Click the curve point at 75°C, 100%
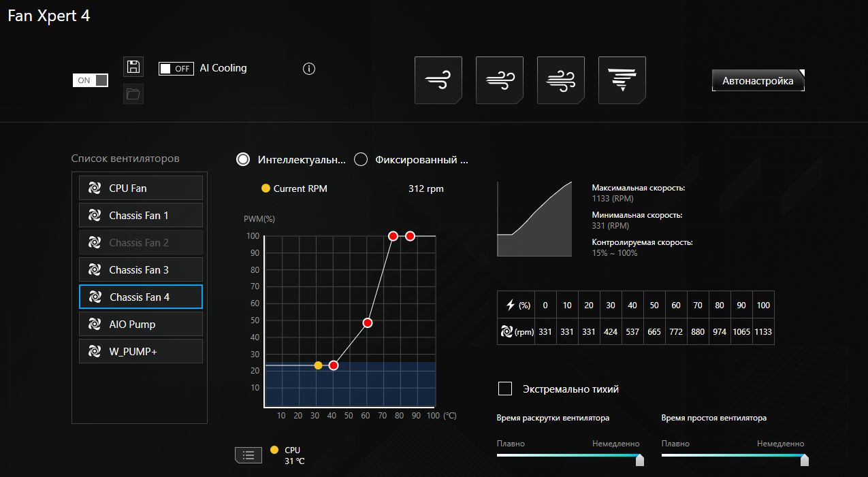Screen dimensions: 868x477 393,236
